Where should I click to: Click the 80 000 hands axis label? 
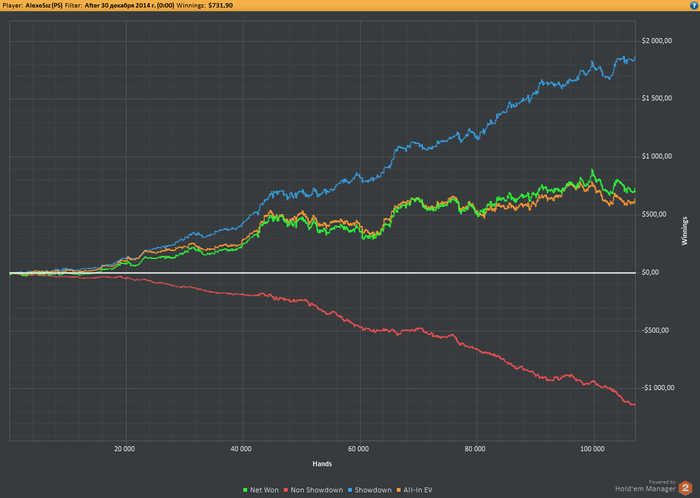[x=475, y=449]
